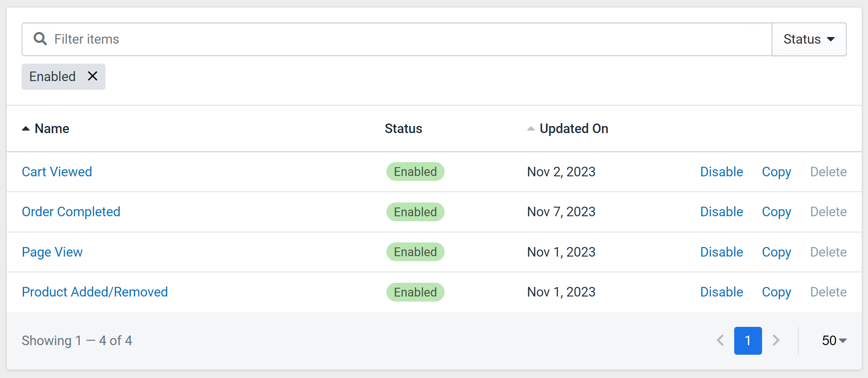Open the Order Completed item

[x=71, y=212]
